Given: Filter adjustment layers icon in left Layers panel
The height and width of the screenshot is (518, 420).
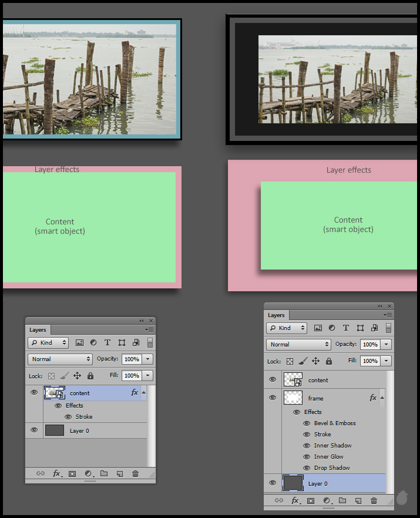Looking at the screenshot, I should 93,342.
